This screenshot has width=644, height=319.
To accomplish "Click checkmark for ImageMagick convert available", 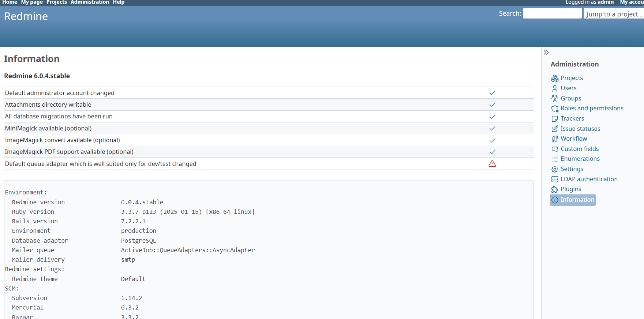I will (492, 140).
